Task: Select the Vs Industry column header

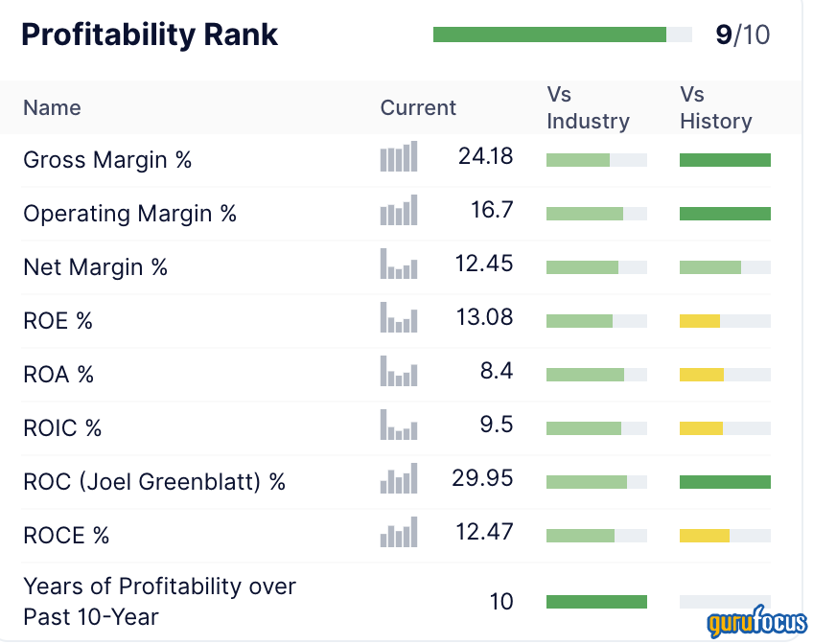Action: [x=588, y=107]
